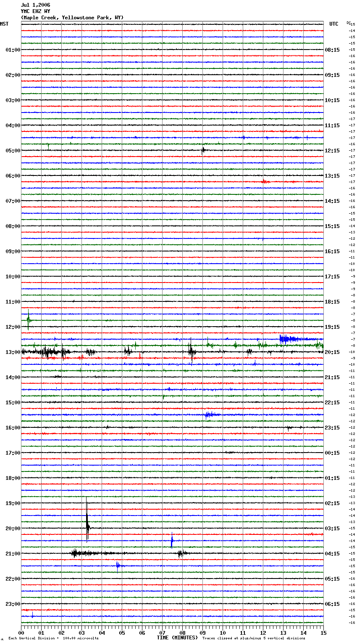This screenshot has height=644, width=357.
Task: Click minute tick label 15 on time axis
Action: coord(323,633)
